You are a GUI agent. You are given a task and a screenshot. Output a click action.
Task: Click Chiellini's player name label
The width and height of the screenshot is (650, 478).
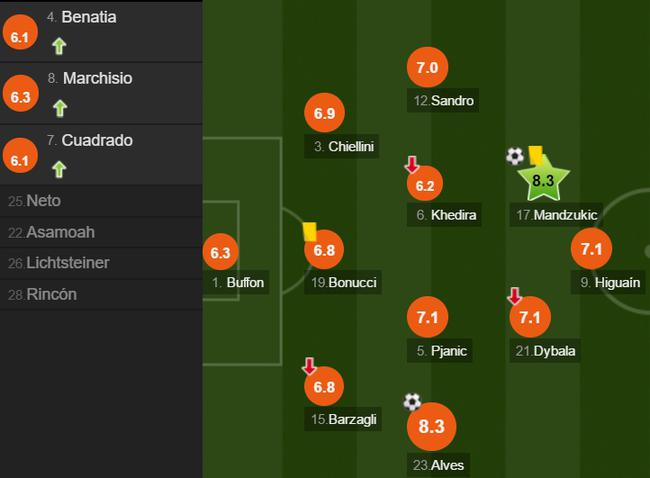(x=344, y=147)
